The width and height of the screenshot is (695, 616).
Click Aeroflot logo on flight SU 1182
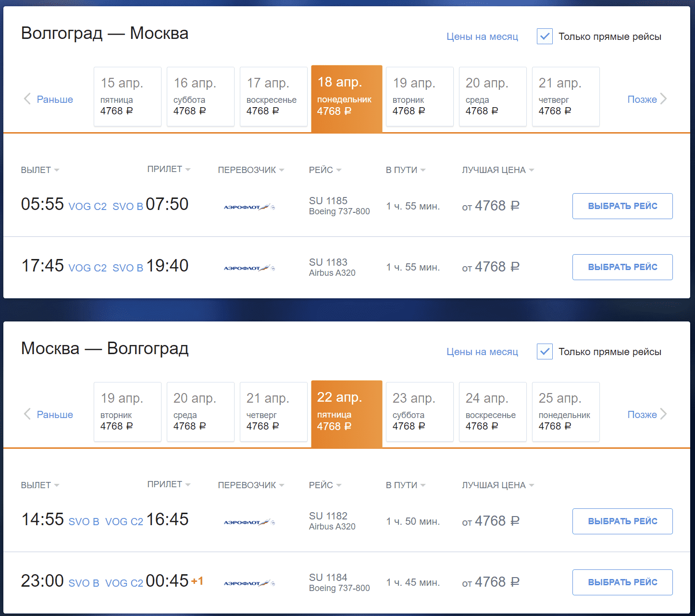coord(249,522)
